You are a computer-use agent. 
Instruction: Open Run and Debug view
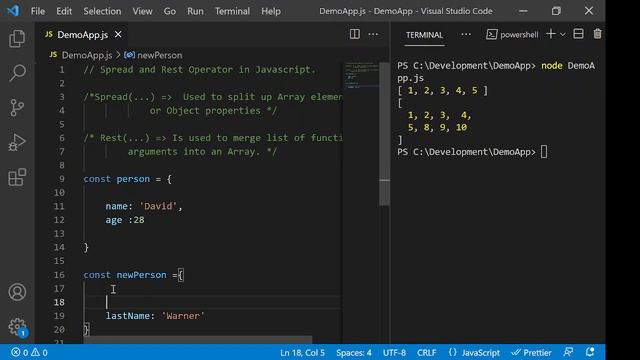coord(17,142)
